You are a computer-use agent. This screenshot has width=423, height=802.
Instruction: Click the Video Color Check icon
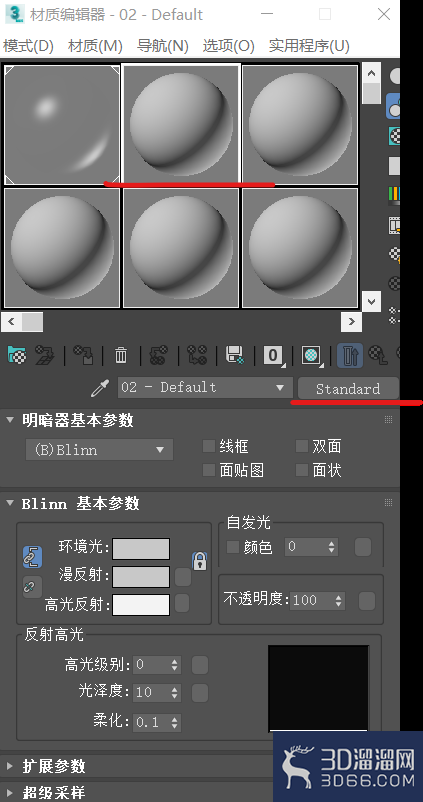click(394, 195)
